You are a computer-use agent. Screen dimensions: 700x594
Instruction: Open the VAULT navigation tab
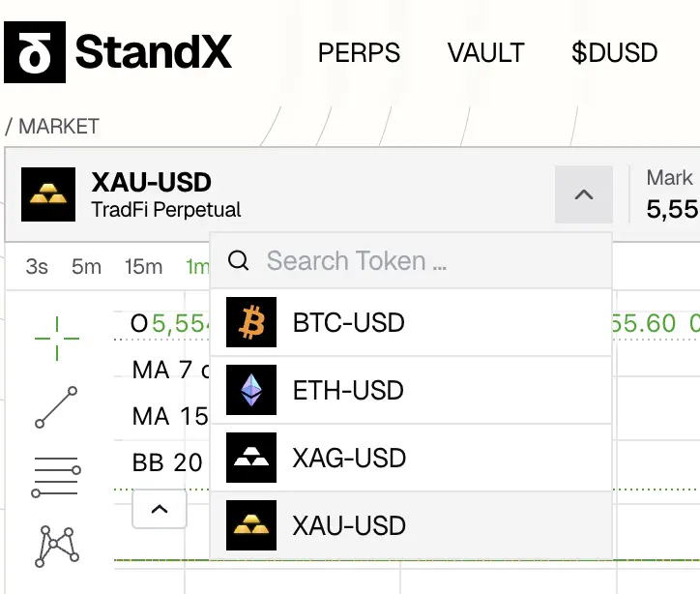pos(485,52)
